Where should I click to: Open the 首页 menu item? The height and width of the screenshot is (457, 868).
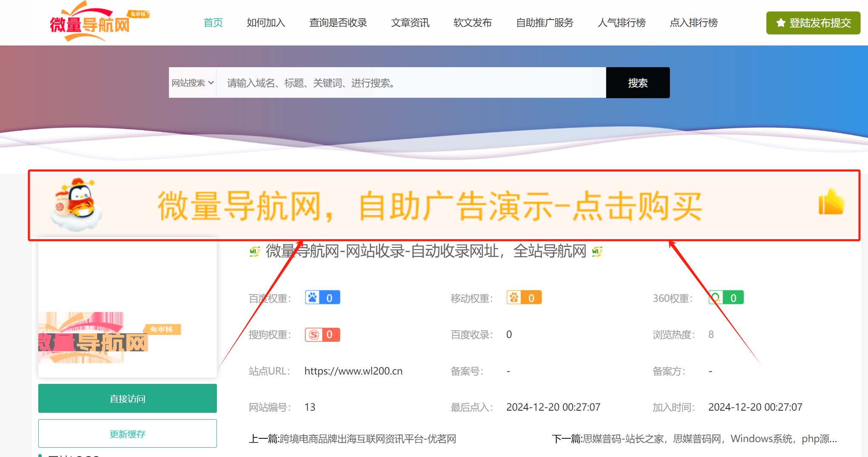(x=213, y=23)
